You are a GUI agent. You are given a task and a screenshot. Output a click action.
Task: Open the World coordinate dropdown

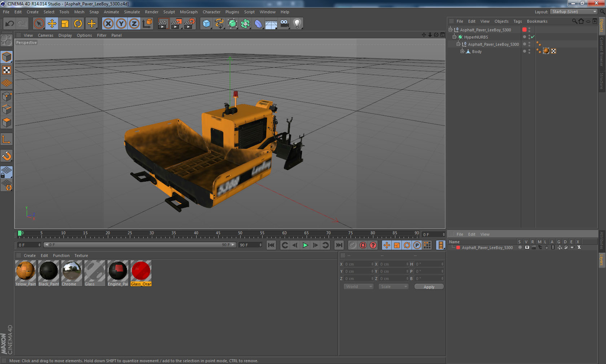coord(358,287)
